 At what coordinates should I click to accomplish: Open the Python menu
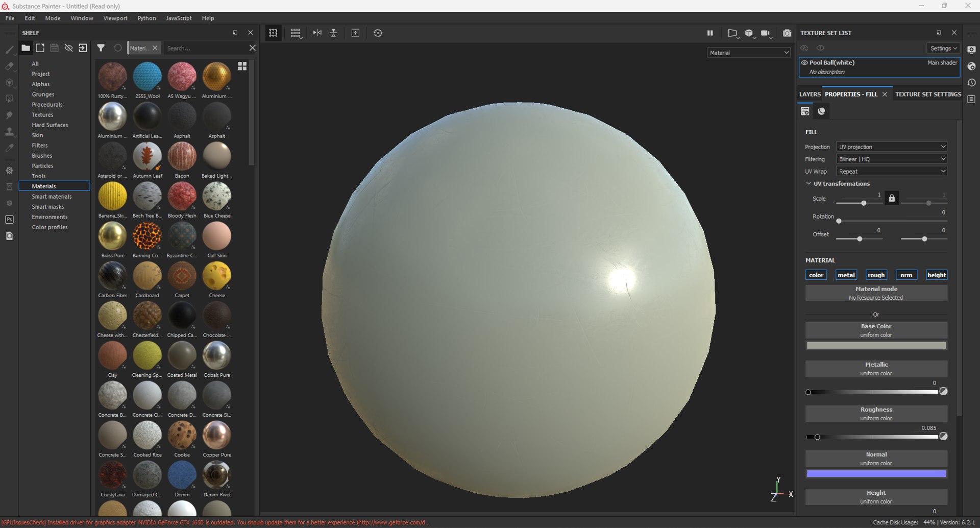[x=146, y=18]
